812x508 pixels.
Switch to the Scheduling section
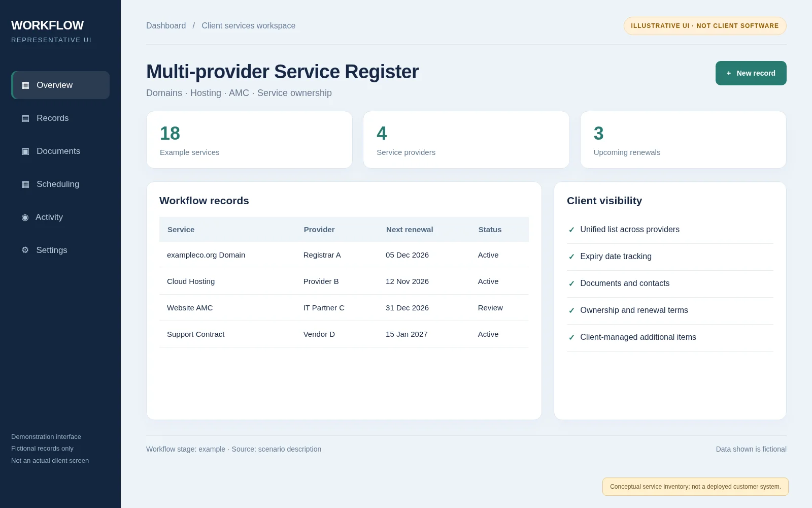click(x=60, y=184)
